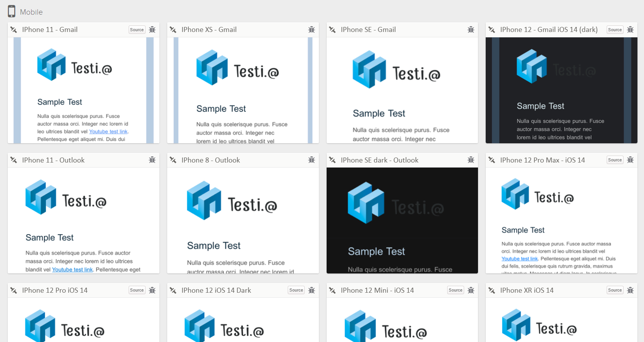Click the tools icon on iPhone 11 - Gmail card
644x342 pixels.
click(14, 30)
